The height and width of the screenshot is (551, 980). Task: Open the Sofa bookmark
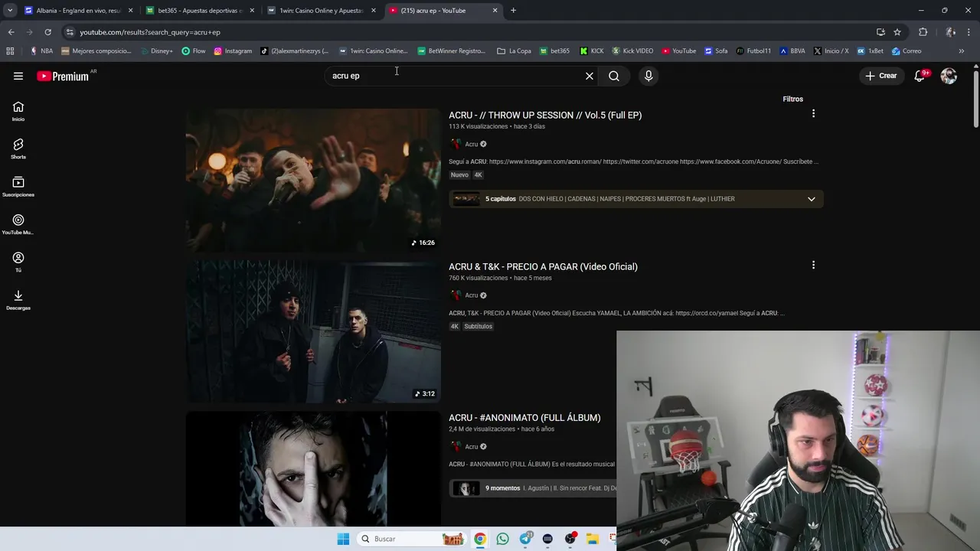pyautogui.click(x=716, y=51)
